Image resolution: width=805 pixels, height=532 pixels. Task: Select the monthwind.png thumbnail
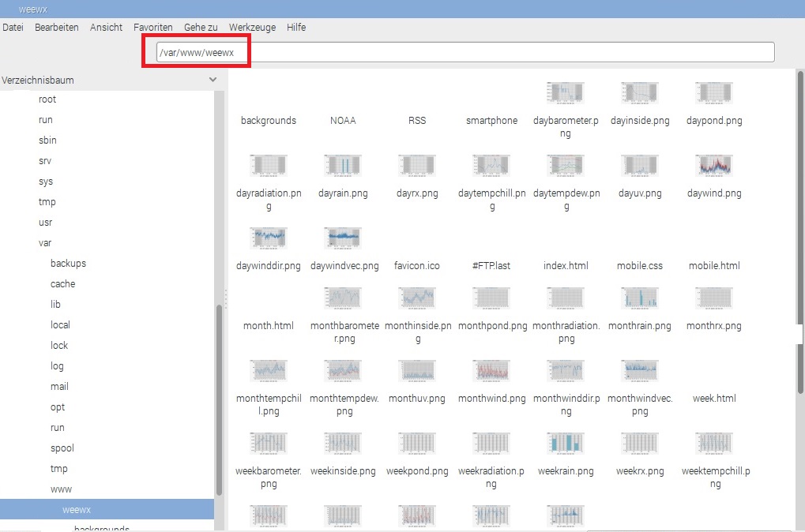point(491,370)
